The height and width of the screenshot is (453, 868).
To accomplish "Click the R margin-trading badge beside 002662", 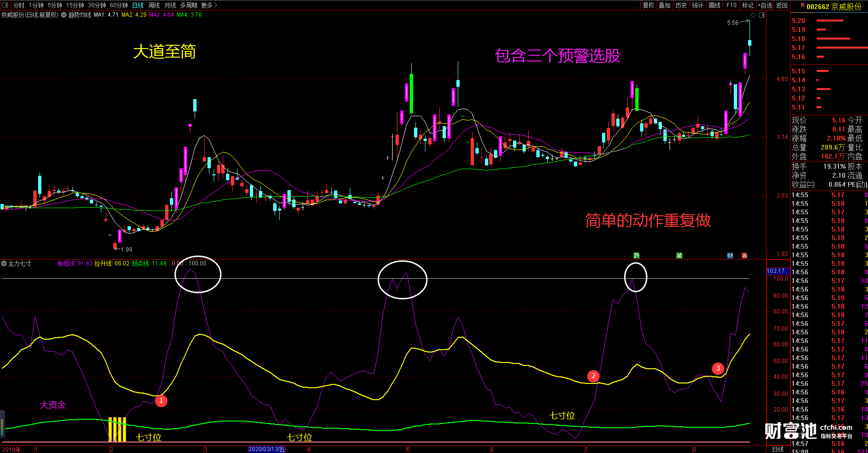I will pos(803,5).
